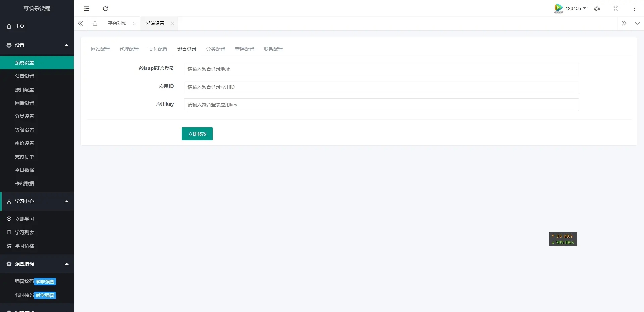The image size is (644, 312).
Task: Open 立即学习 in the sidebar
Action: [x=24, y=219]
